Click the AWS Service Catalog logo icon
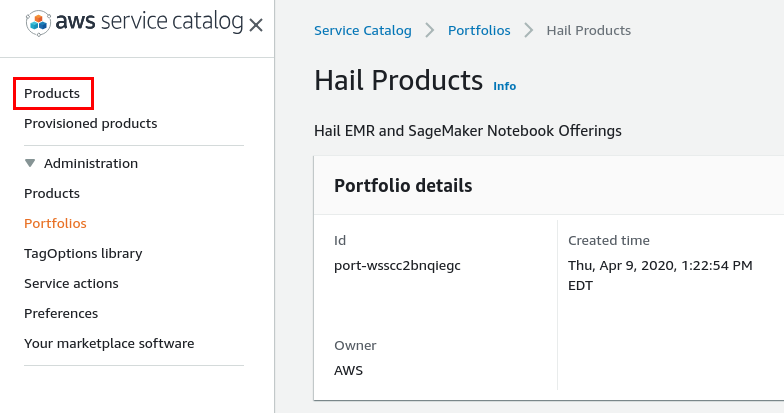 [x=40, y=23]
